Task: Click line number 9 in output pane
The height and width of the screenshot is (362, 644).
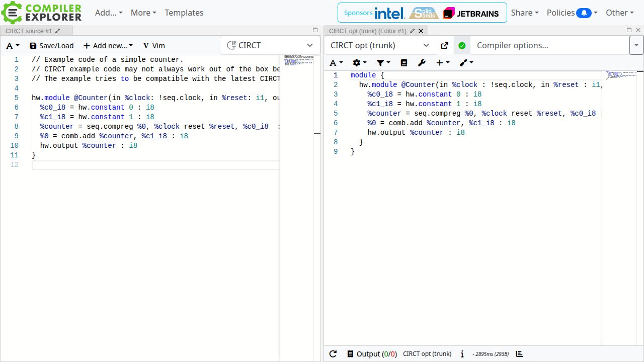Action: coord(336,152)
